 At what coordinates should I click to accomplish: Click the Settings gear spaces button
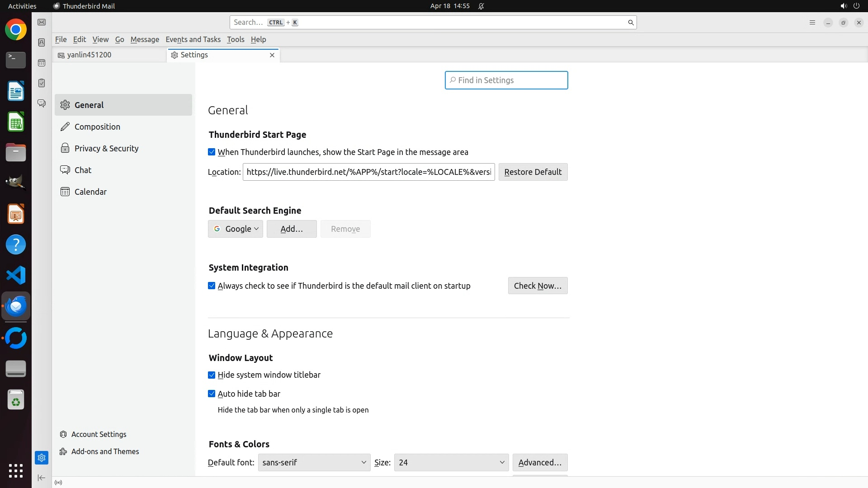42,458
